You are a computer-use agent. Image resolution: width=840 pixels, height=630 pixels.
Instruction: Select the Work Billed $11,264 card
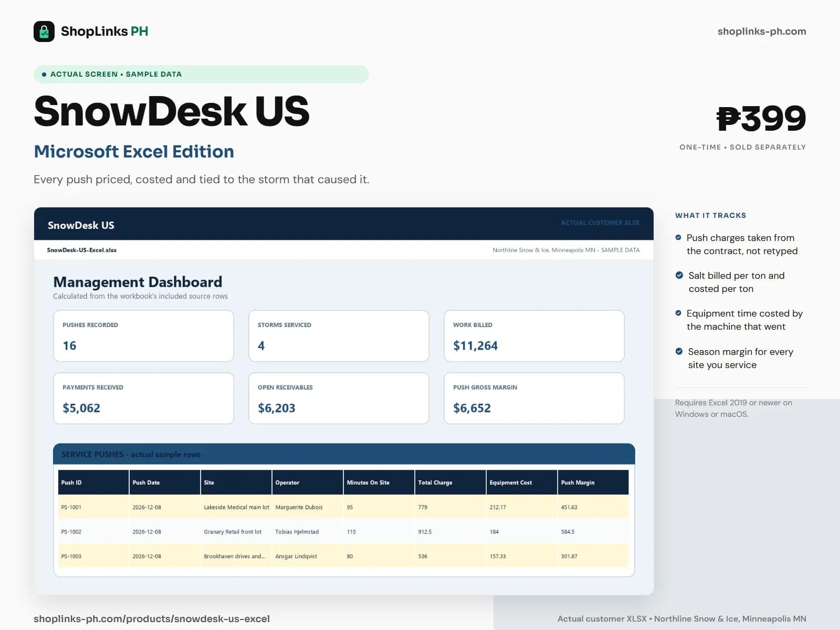tap(534, 336)
